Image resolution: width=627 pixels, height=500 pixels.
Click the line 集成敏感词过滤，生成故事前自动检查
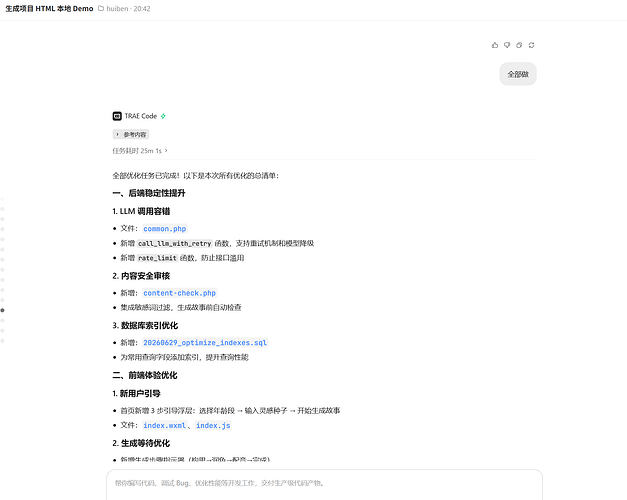[181, 308]
